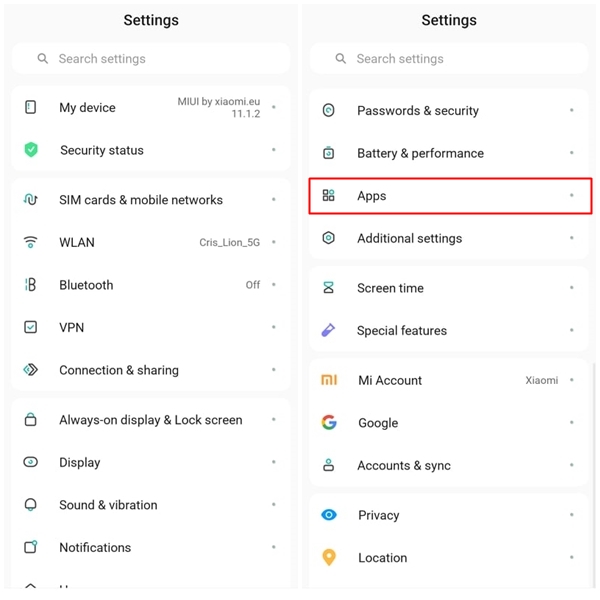Click the right Search settings field
The height and width of the screenshot is (600, 600).
pyautogui.click(x=448, y=59)
